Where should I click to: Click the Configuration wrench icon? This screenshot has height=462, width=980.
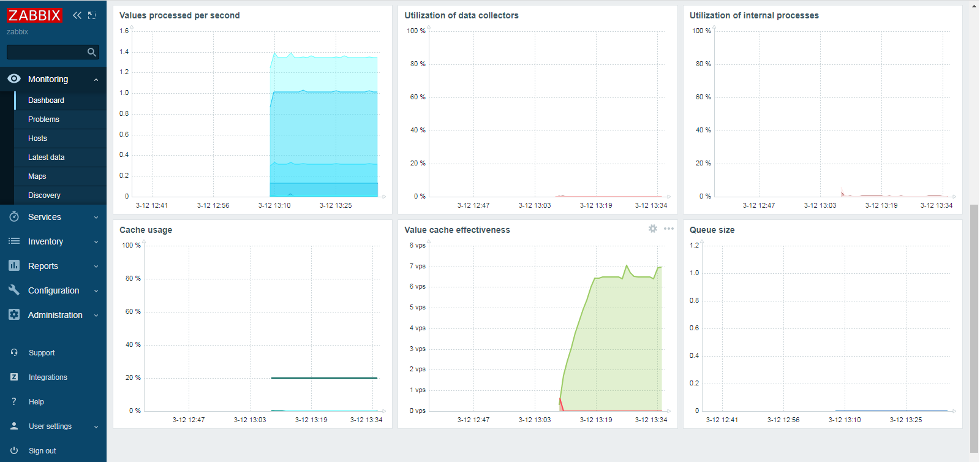(14, 290)
